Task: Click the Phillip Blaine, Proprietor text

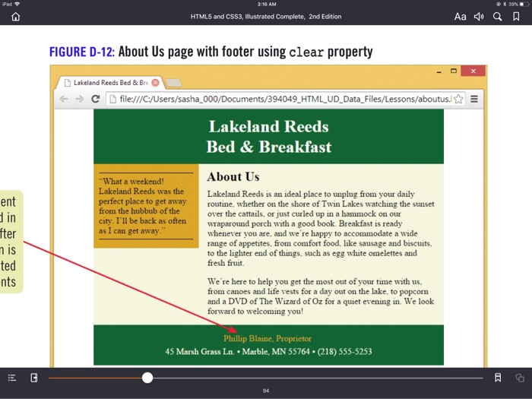Action: 268,338
